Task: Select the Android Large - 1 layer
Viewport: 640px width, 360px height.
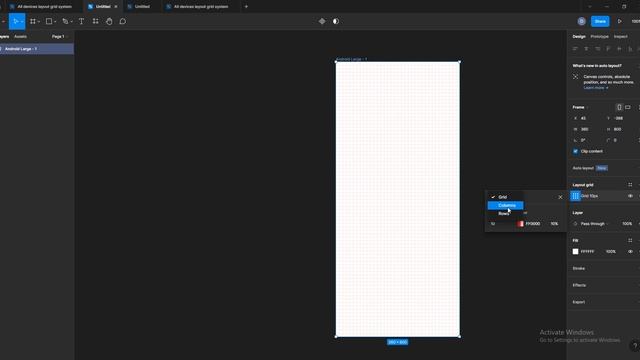Action: (37, 49)
